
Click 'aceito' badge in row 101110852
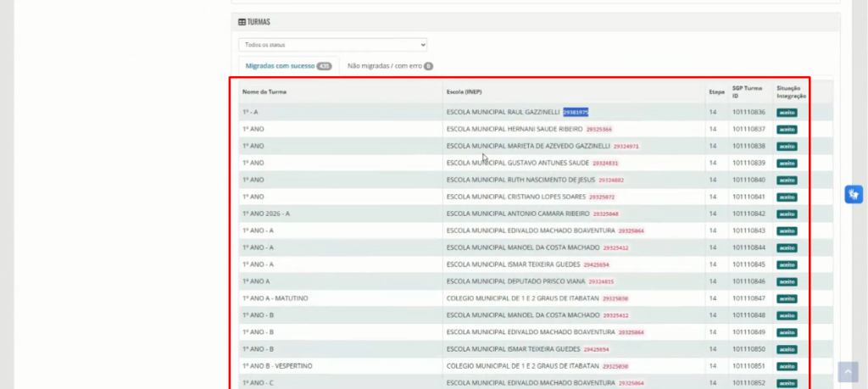(787, 383)
